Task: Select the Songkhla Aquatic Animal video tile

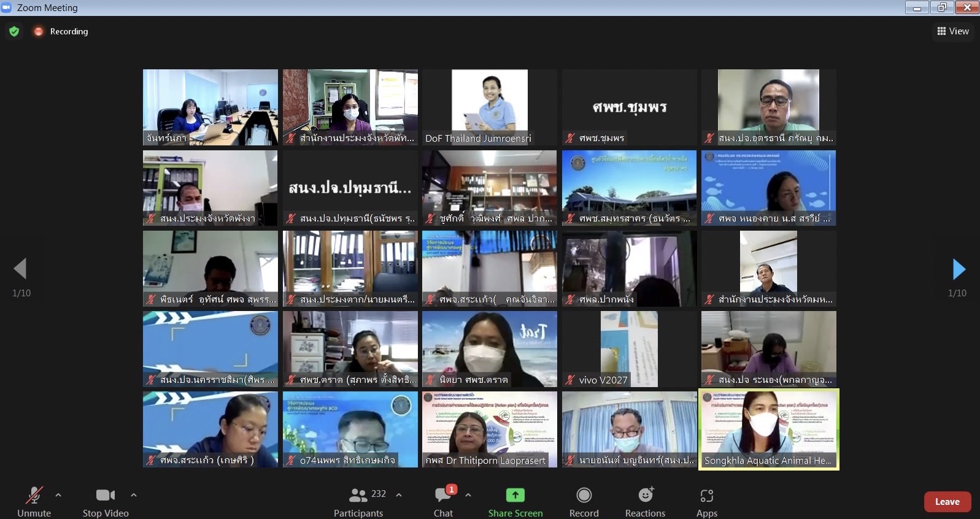Action: tap(768, 429)
